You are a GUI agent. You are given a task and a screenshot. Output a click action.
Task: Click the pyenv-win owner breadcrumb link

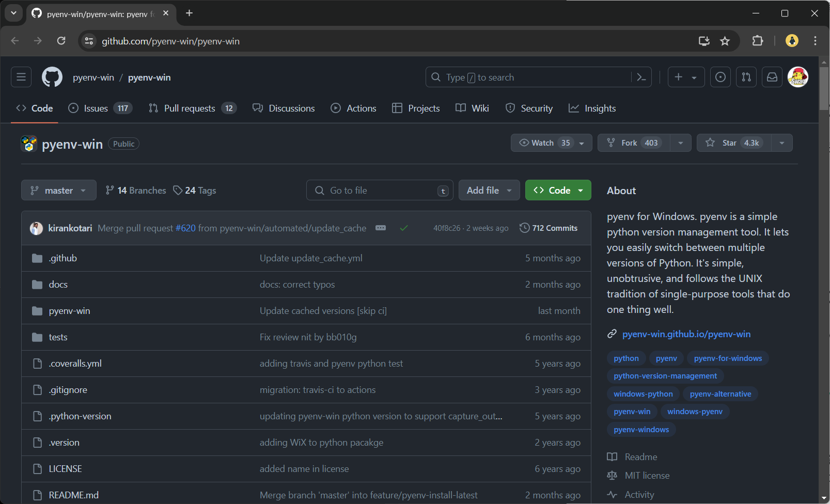point(93,77)
